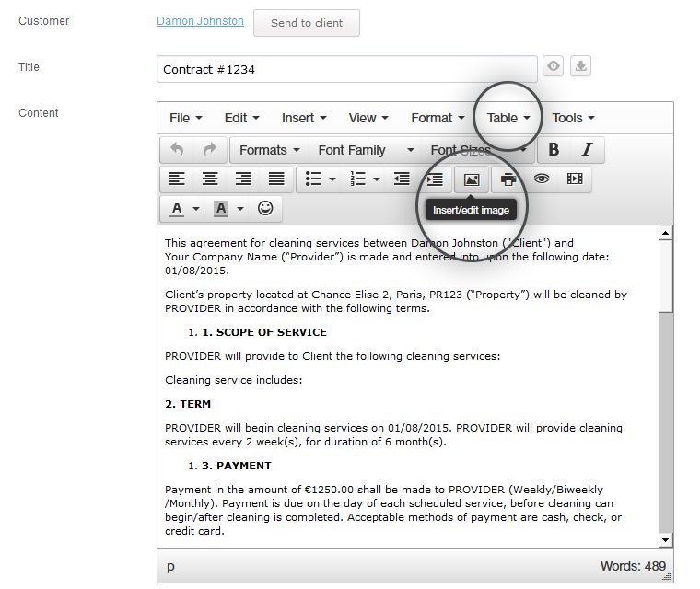Justify the text
Screen dimensions: 700x589
click(276, 179)
